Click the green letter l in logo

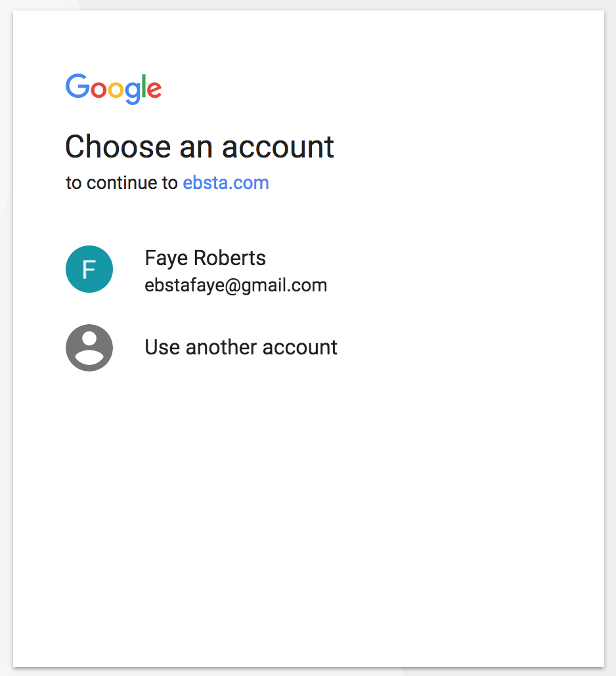pyautogui.click(x=143, y=86)
